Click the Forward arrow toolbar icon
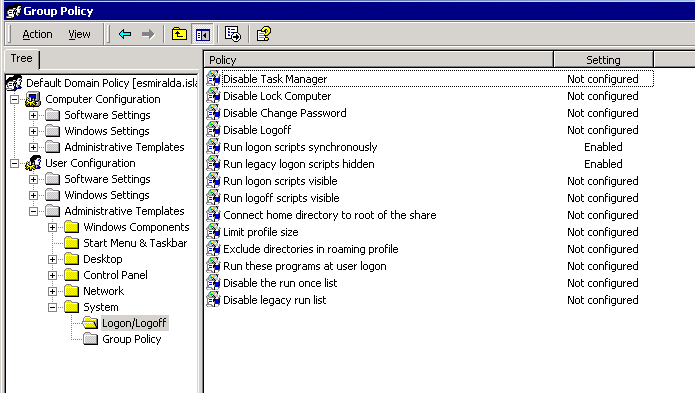Screen dimensions: 695x393 pos(148,34)
